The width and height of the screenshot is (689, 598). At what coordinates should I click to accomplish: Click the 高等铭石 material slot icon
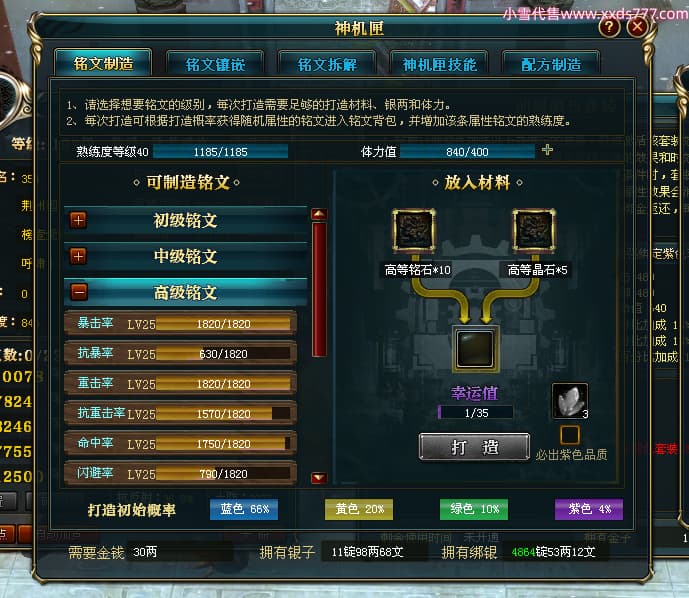click(x=414, y=230)
